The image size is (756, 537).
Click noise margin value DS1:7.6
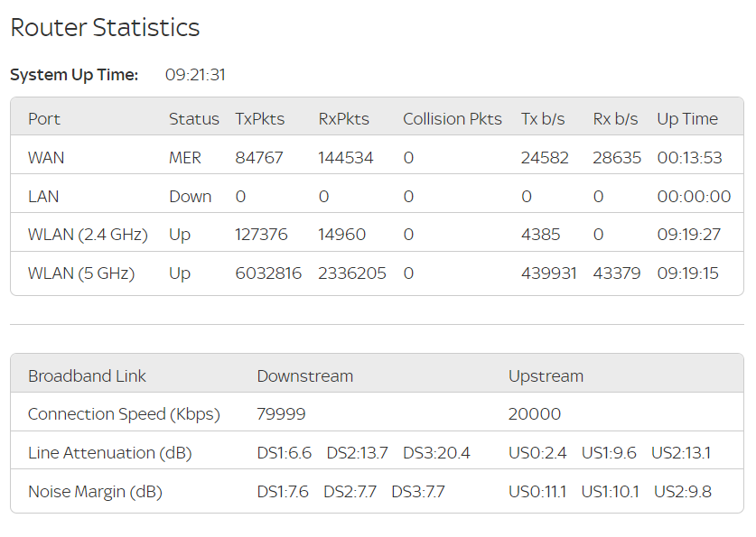pyautogui.click(x=283, y=492)
